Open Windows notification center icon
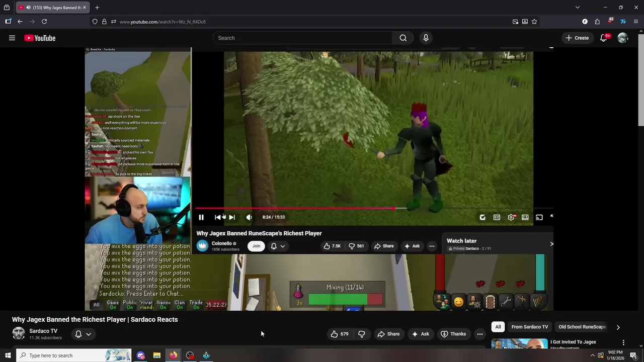Screen dimensions: 644x362 point(633,355)
